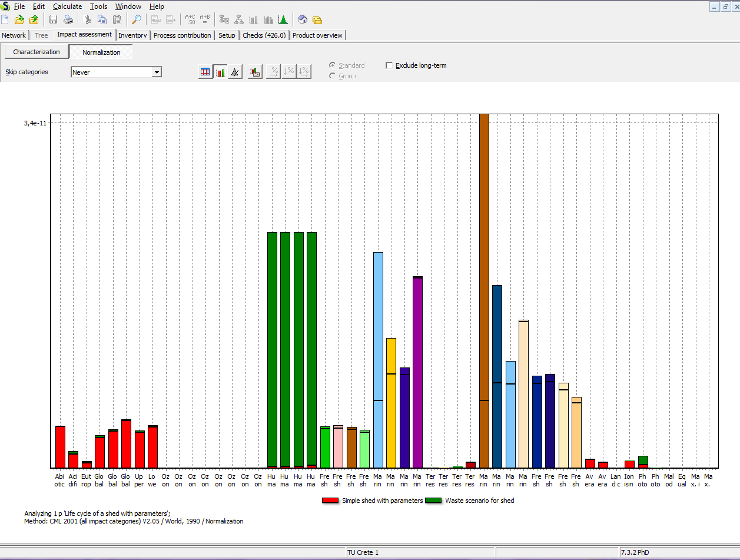Viewport: 740px width, 560px height.
Task: Click the LCA explorer house icon
Action: (x=303, y=19)
